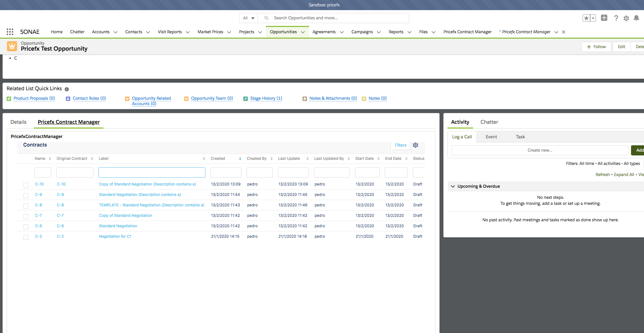Check the row checkbox for contract C-7

pyautogui.click(x=26, y=216)
